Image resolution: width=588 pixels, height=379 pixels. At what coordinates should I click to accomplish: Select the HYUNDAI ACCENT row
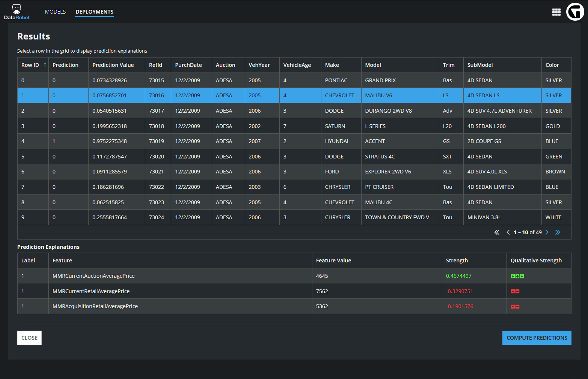294,141
